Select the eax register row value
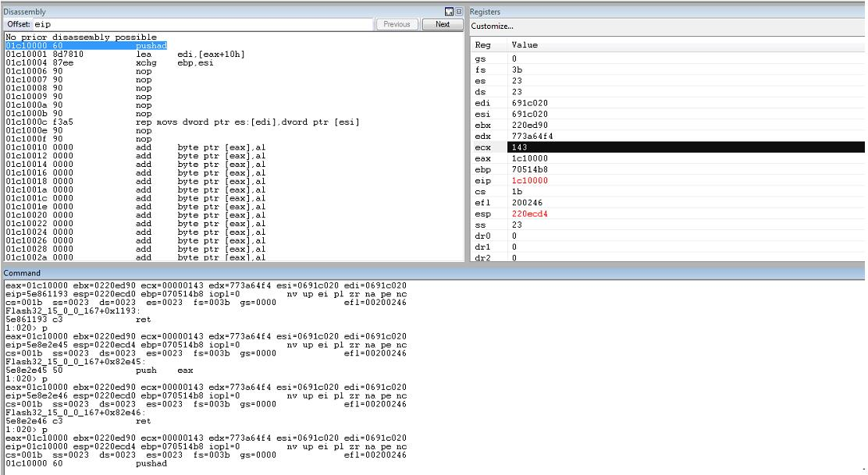 pos(530,158)
